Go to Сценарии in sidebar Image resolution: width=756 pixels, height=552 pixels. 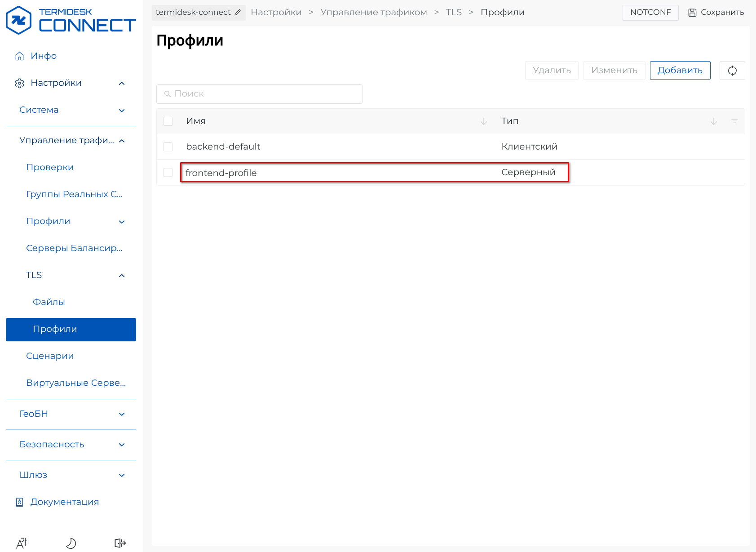coord(50,356)
